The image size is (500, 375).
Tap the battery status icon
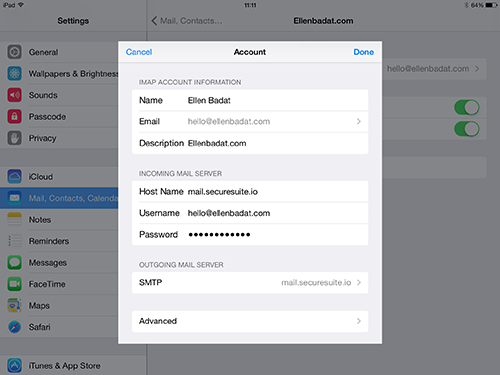[x=491, y=5]
